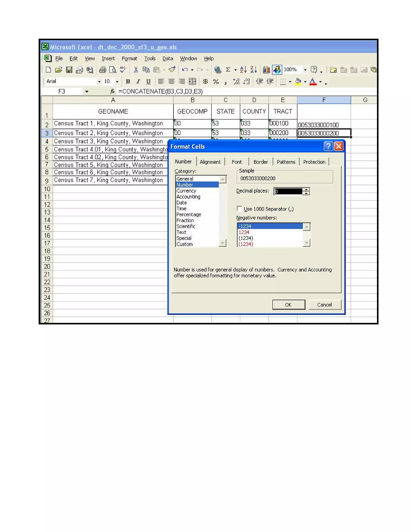The height and width of the screenshot is (532, 411).
Task: Click the Paste clipboard icon
Action: point(157,70)
